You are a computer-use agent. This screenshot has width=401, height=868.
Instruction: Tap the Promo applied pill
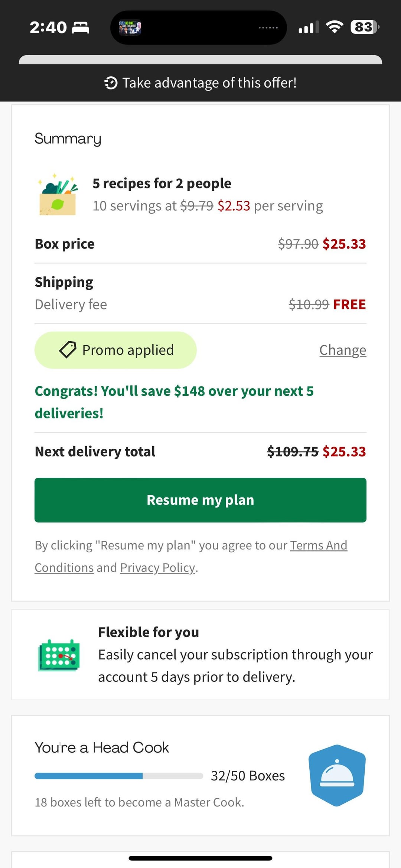point(115,350)
